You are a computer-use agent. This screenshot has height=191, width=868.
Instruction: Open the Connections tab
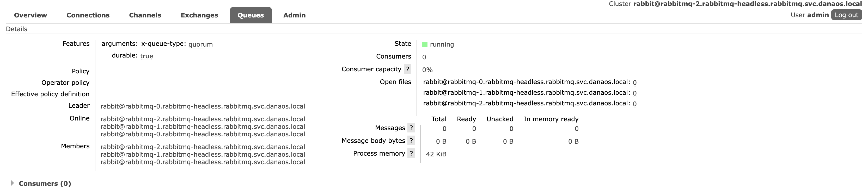tap(88, 15)
